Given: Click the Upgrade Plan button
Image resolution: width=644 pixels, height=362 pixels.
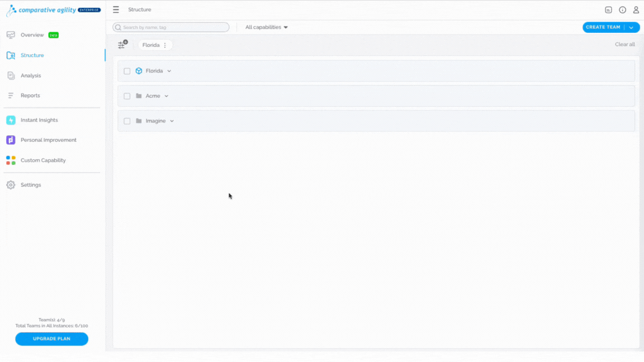Looking at the screenshot, I should 52,339.
